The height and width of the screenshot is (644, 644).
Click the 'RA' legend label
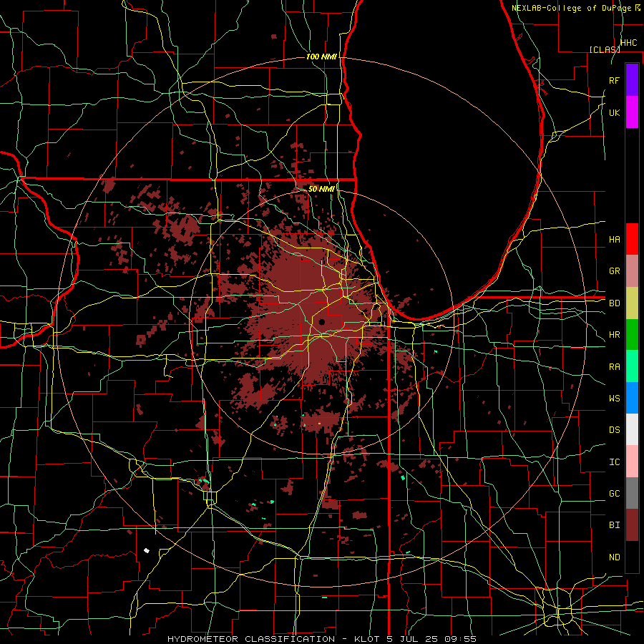[614, 367]
